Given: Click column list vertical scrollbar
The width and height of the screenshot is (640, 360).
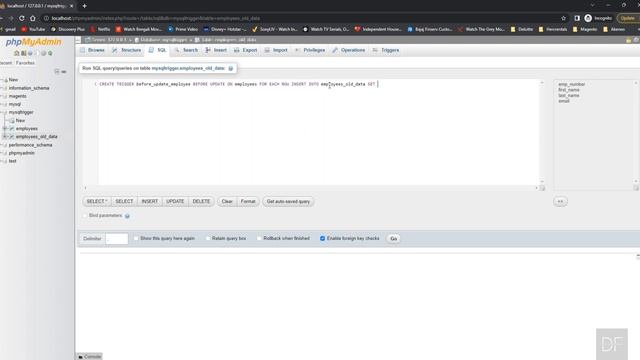Looking at the screenshot, I should pyautogui.click(x=636, y=132).
